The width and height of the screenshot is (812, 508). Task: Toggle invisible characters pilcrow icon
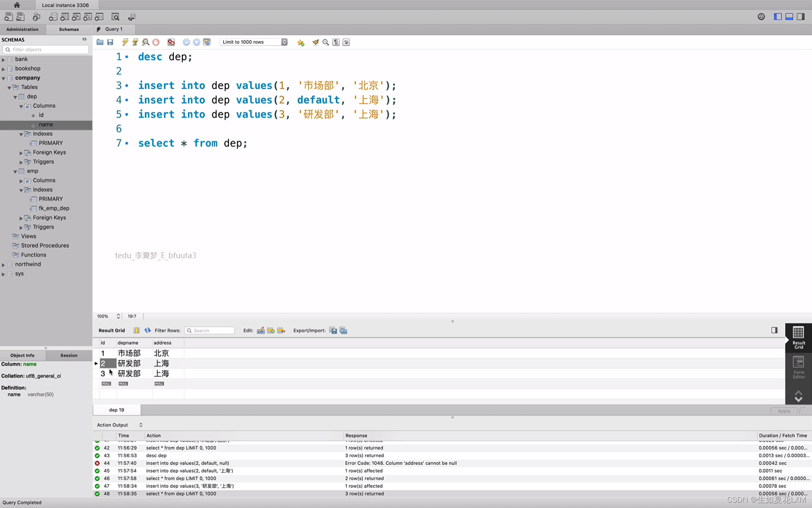pyautogui.click(x=336, y=42)
